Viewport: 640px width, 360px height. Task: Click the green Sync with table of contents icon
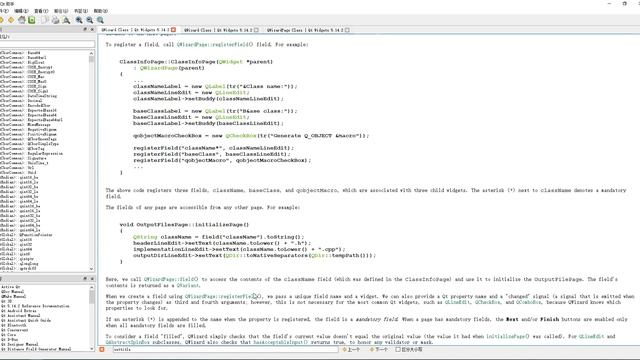[31, 20]
